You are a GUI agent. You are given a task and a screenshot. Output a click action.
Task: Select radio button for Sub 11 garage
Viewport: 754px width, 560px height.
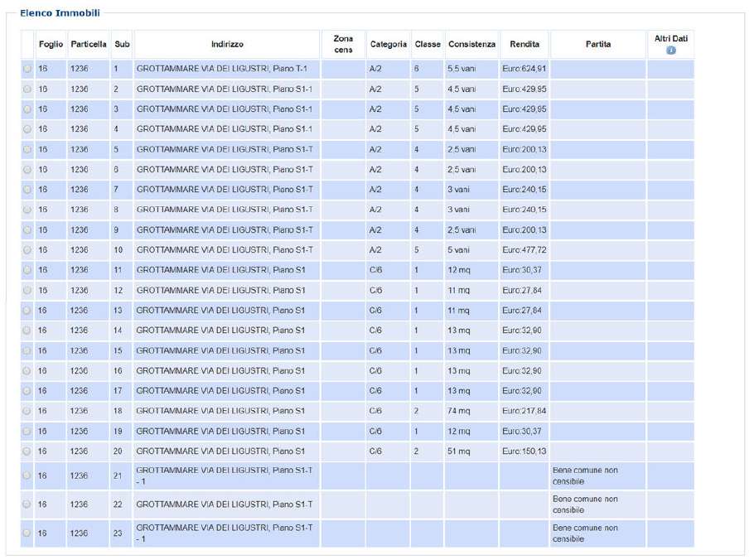(27, 270)
